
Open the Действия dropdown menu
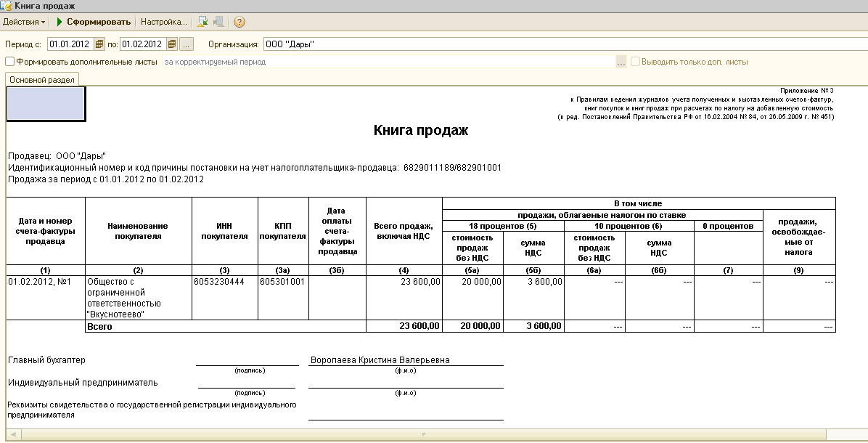click(24, 22)
